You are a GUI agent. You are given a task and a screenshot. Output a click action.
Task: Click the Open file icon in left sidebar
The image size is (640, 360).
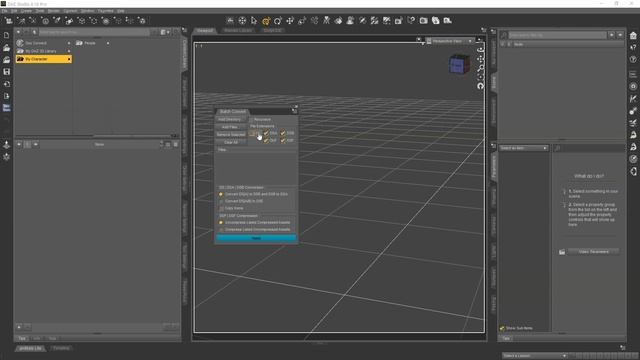(7, 48)
